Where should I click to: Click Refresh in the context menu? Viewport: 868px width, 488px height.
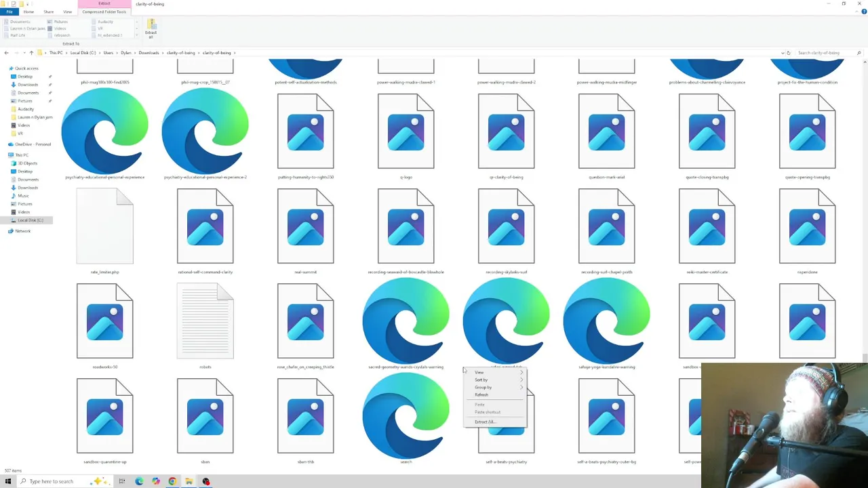point(494,394)
